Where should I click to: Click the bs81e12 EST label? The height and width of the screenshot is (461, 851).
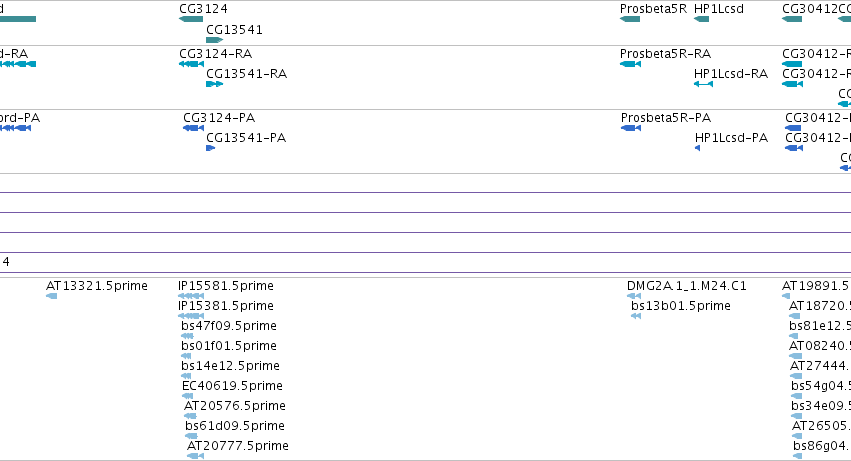coord(820,326)
